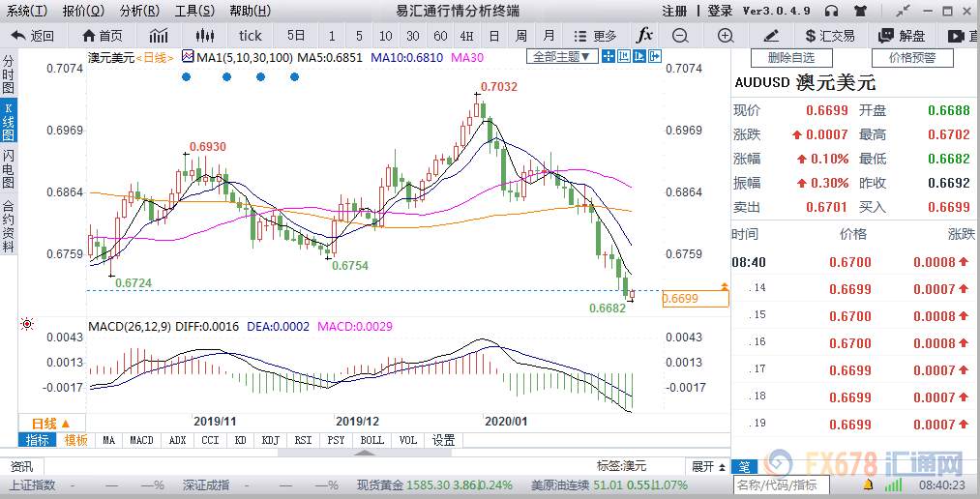Image resolution: width=980 pixels, height=499 pixels.
Task: Click the blue exit-arrow icon
Action: point(654,57)
